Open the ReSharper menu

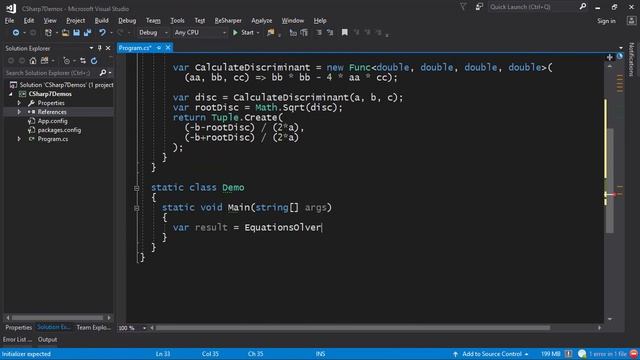pyautogui.click(x=228, y=20)
